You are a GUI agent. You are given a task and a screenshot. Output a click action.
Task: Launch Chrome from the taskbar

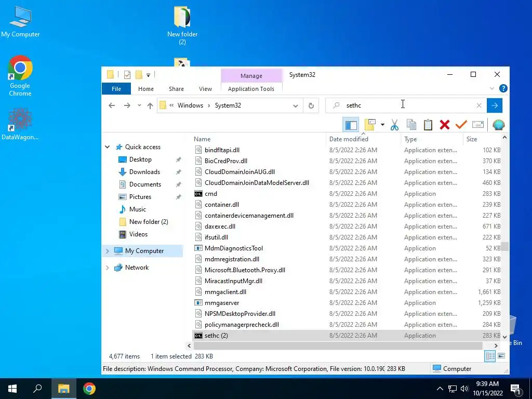89,389
